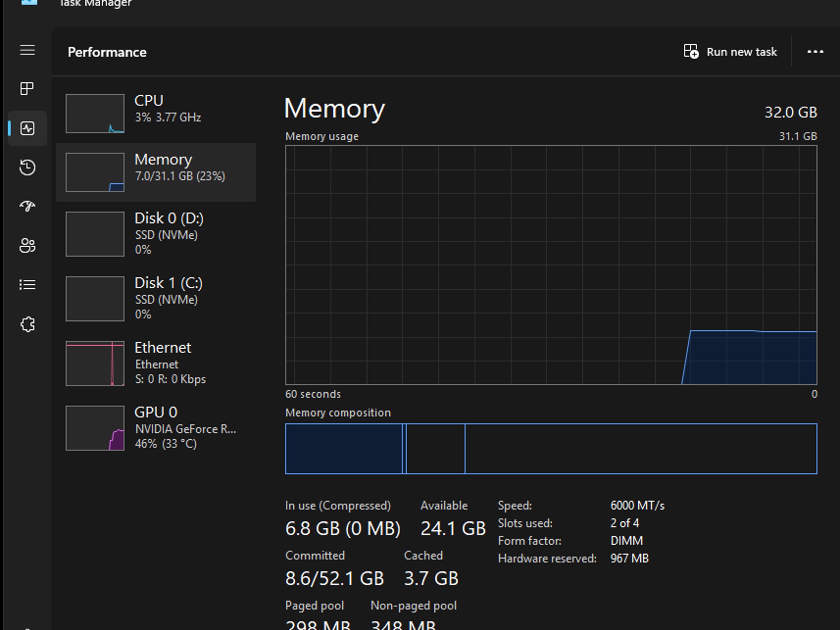Click the Form factor value DIMM

(x=627, y=541)
